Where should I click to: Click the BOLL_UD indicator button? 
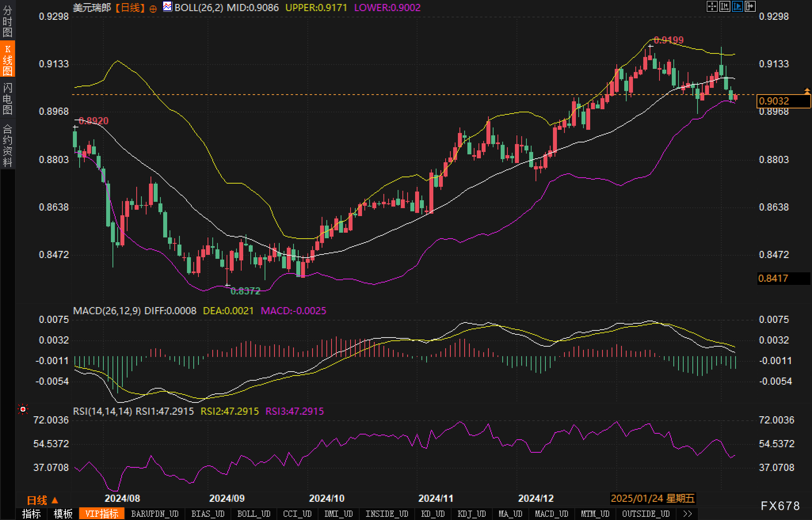click(x=254, y=514)
